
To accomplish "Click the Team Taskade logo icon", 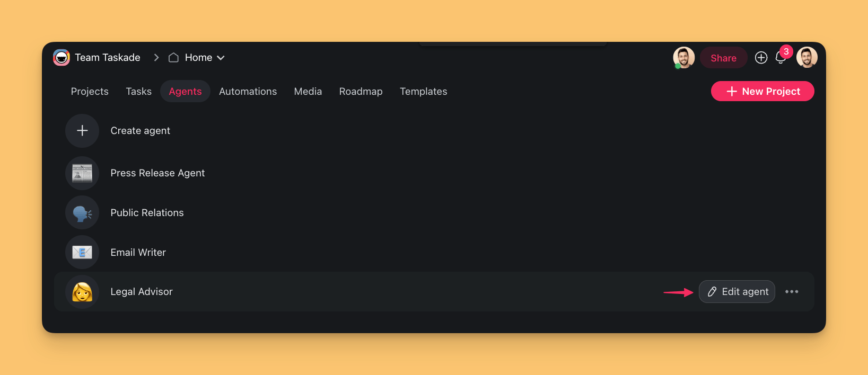I will [x=62, y=57].
